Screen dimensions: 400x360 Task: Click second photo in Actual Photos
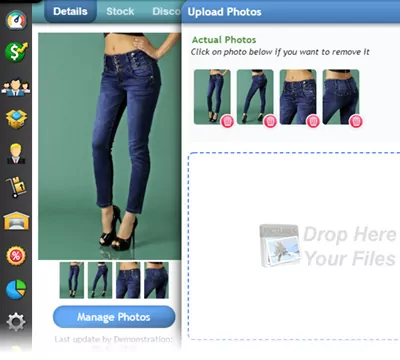pyautogui.click(x=255, y=97)
